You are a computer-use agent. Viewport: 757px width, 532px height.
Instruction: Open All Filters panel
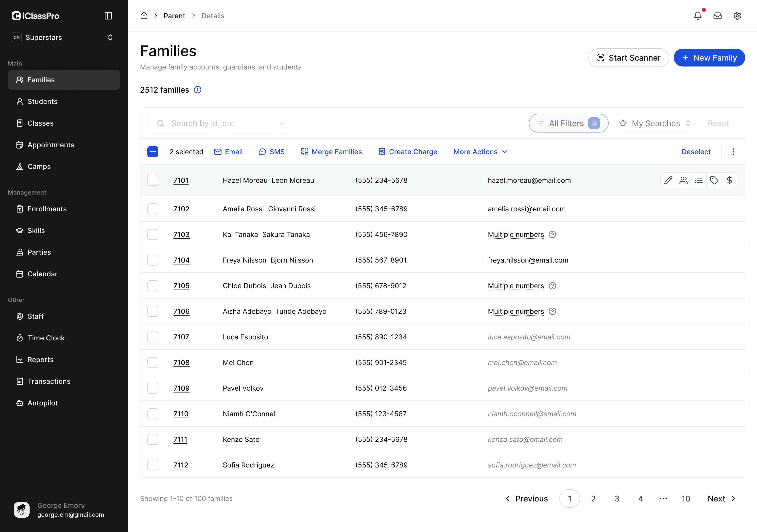568,123
